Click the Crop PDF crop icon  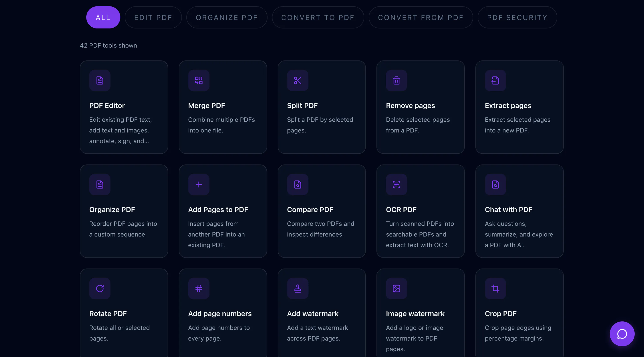coord(495,289)
